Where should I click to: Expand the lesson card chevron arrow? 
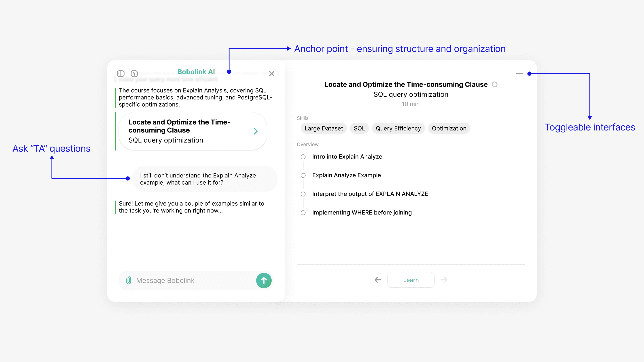(256, 131)
